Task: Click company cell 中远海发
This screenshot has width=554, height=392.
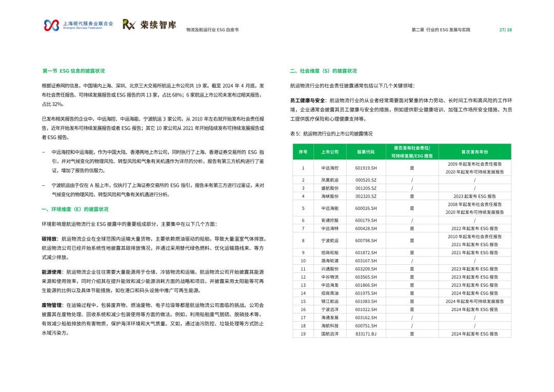Action: (330, 285)
